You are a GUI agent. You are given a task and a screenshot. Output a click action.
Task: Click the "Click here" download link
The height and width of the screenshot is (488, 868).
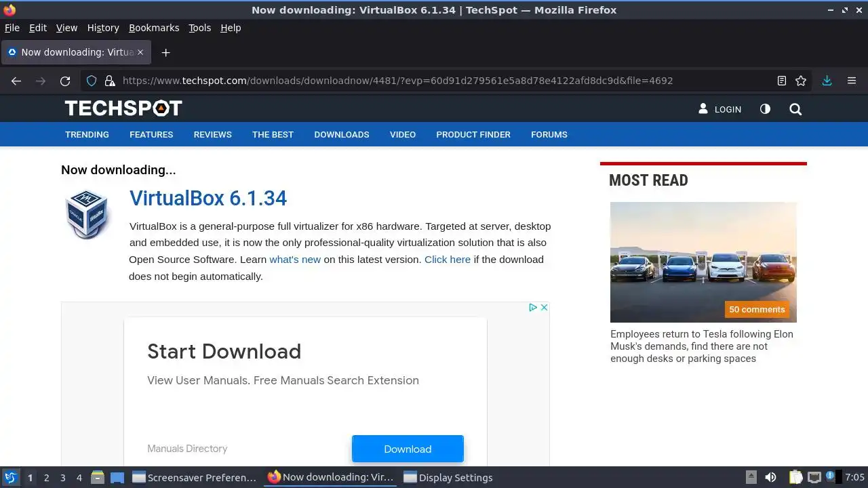pyautogui.click(x=448, y=259)
